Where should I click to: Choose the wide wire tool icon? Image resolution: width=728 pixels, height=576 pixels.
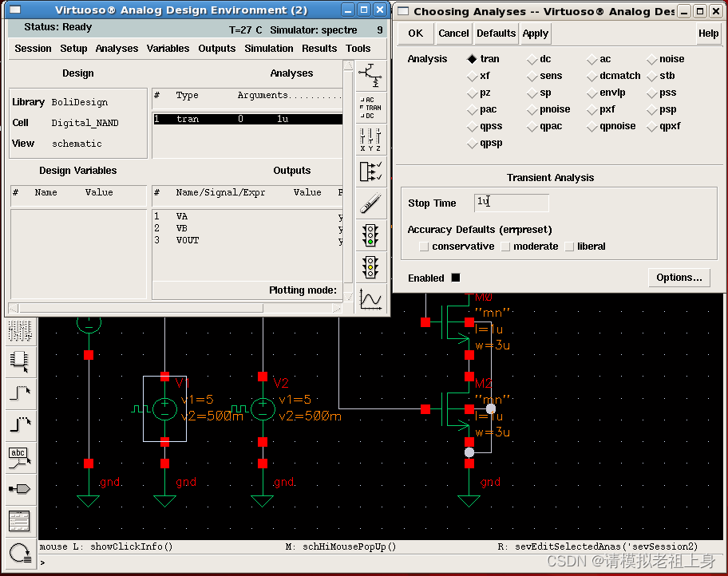(19, 424)
